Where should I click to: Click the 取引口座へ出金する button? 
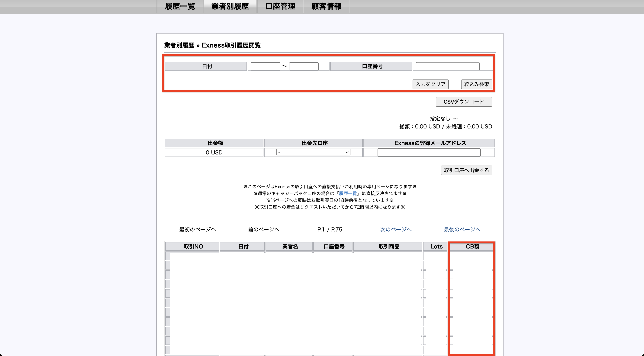coord(466,170)
